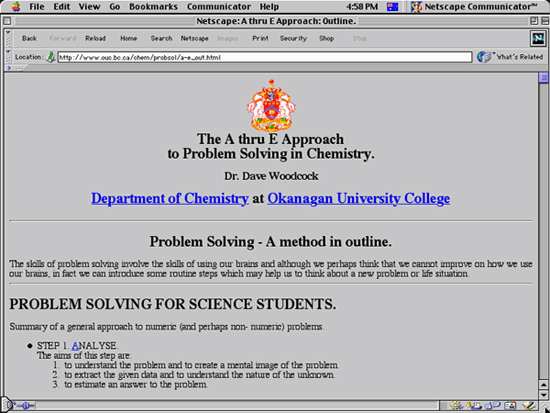Screen dimensions: 550x413
Task: Print the current page
Action: [260, 38]
